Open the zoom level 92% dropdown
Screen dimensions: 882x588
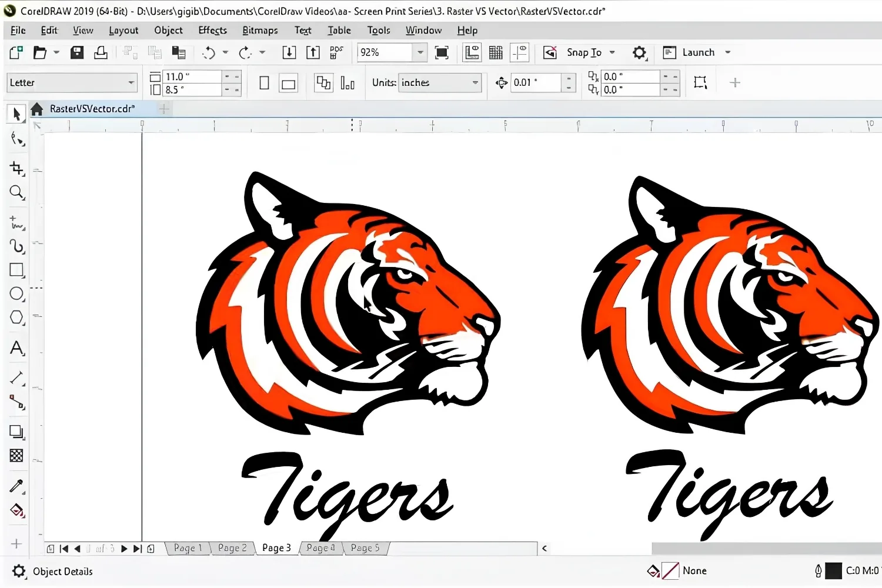(420, 53)
